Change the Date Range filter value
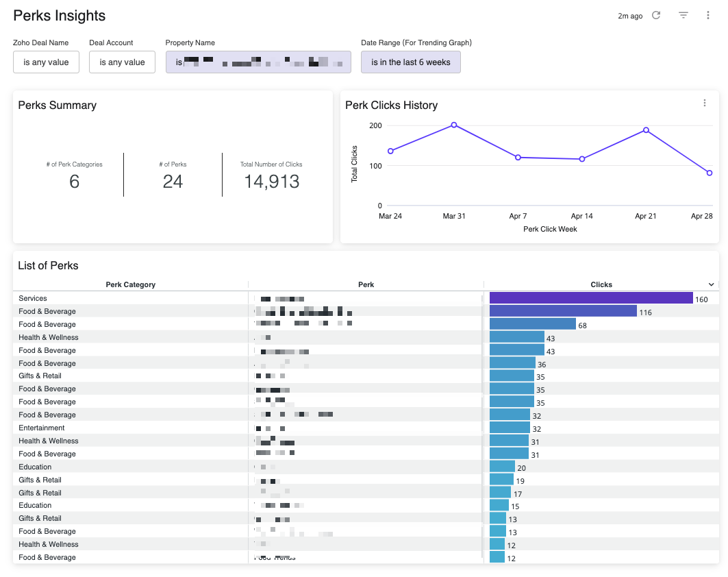Screen dimensions: 728x577 coord(410,62)
